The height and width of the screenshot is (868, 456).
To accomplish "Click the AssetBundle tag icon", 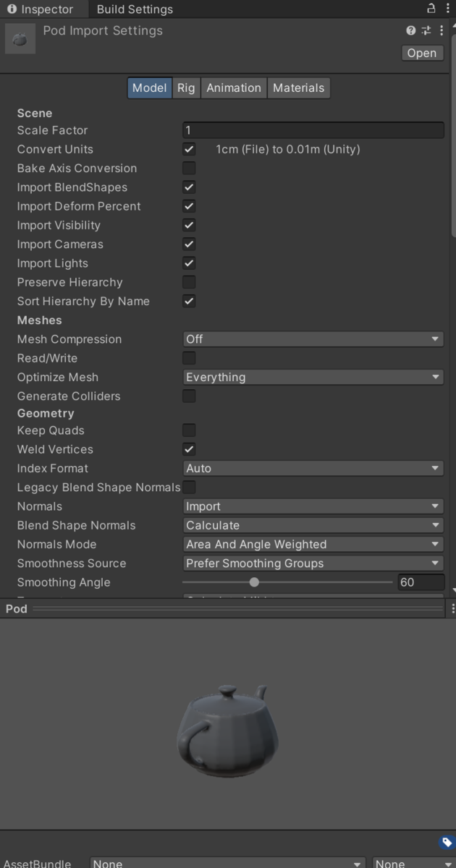I will click(x=447, y=842).
